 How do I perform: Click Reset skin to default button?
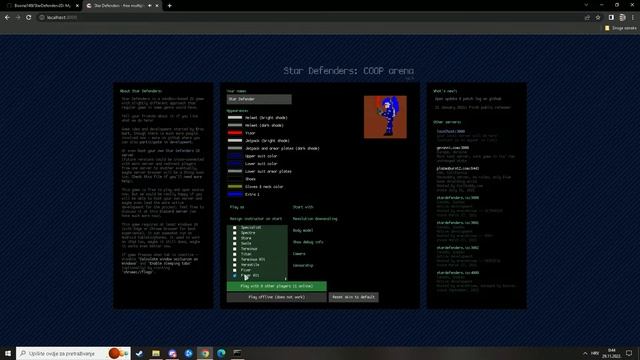(353, 297)
